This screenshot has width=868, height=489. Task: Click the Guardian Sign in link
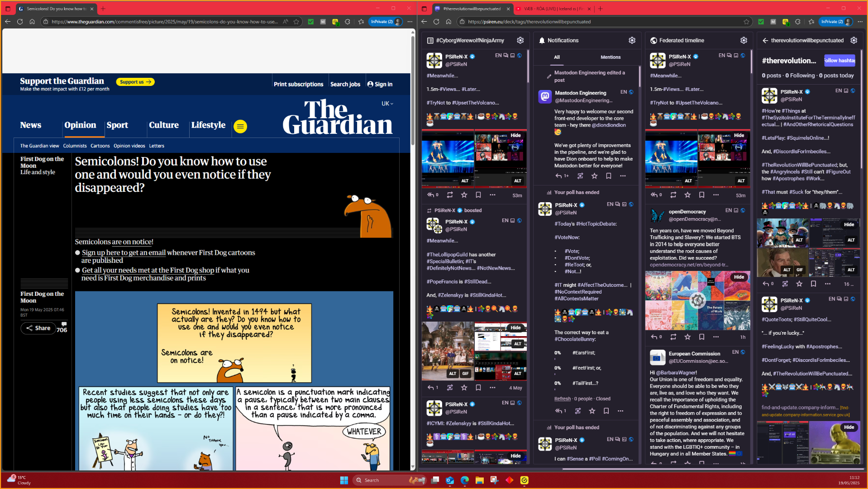380,84
